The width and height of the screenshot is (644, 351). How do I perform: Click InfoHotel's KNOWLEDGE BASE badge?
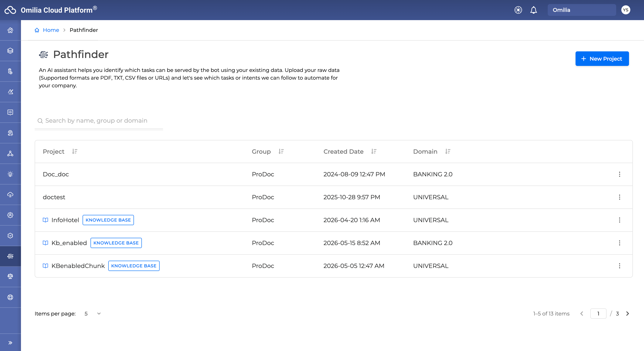[x=108, y=220]
